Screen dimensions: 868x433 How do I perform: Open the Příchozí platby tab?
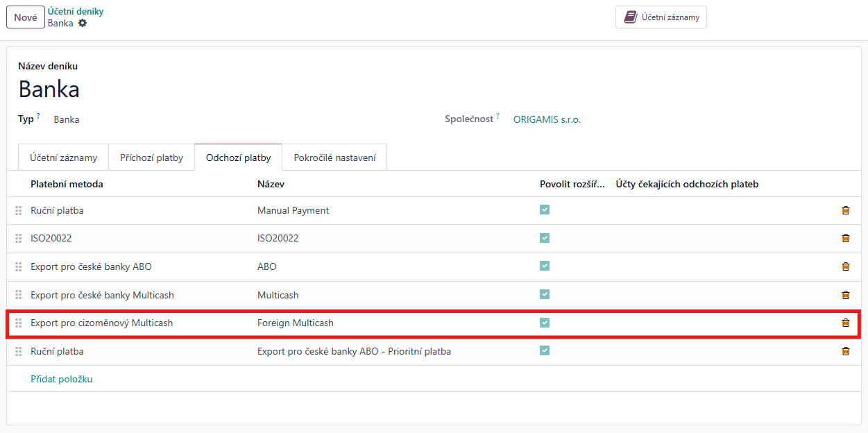tap(152, 158)
